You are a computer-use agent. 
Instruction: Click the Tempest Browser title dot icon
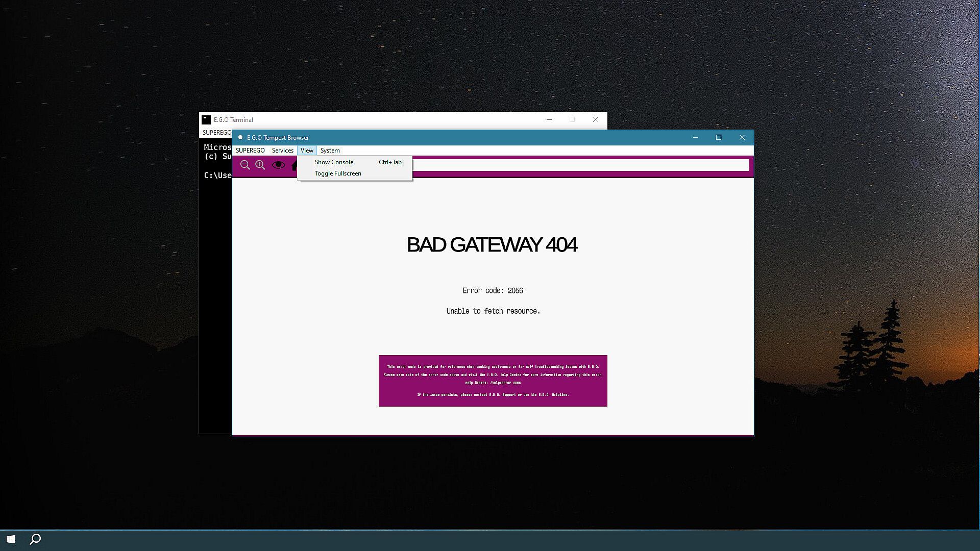click(240, 137)
